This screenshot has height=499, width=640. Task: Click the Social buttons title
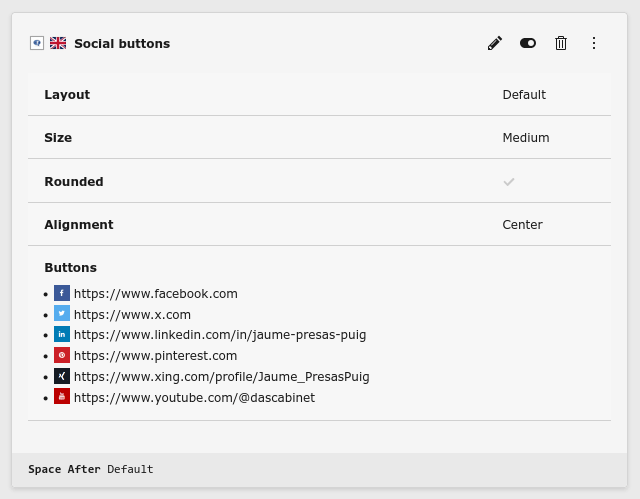point(122,44)
